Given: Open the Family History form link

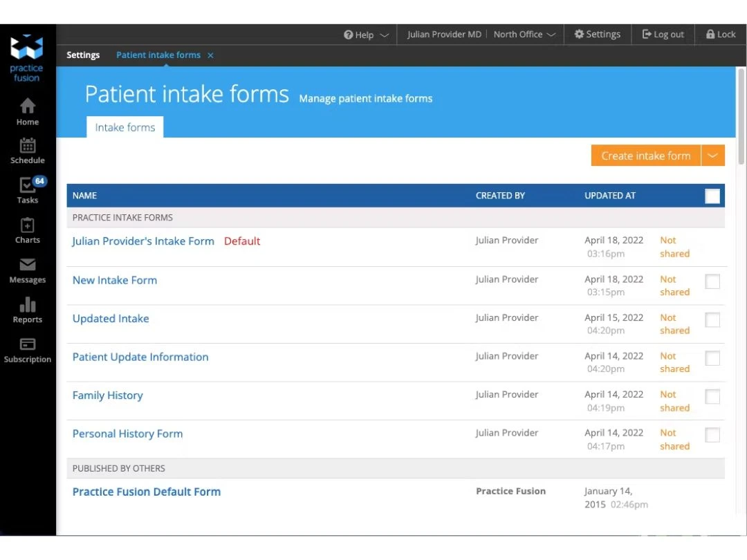Looking at the screenshot, I should coord(108,395).
